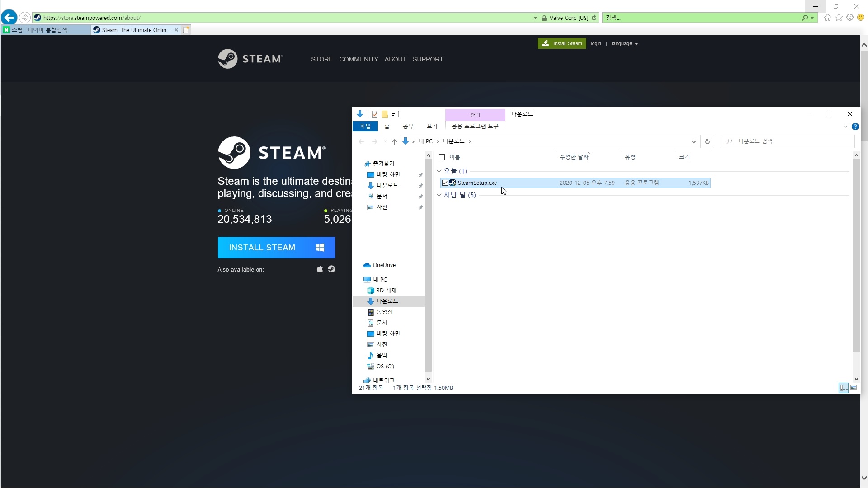Open ABOUT in Steam navigation
868x488 pixels.
click(396, 59)
